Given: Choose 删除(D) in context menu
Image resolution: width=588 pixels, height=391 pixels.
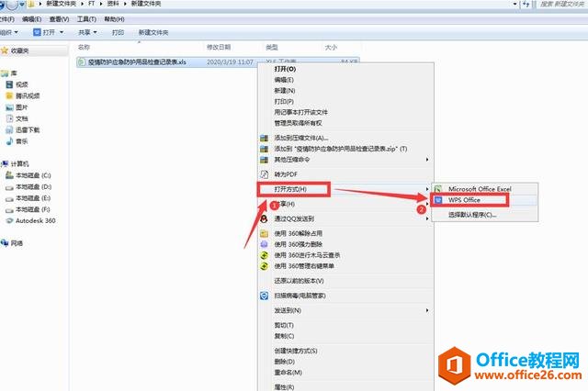Looking at the screenshot, I should (x=284, y=362).
